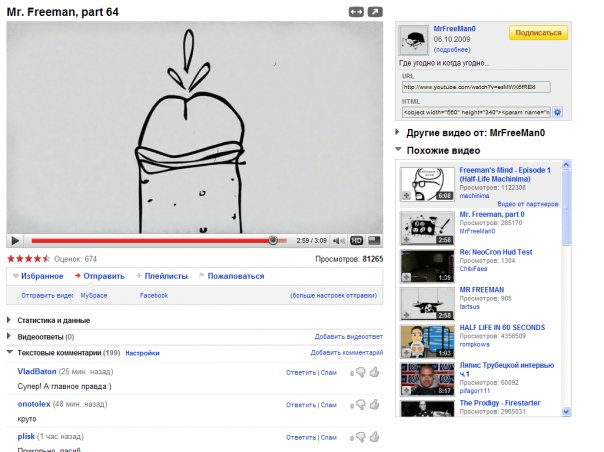Click the yellow Подписаться button
The image size is (604, 452).
pos(538,33)
